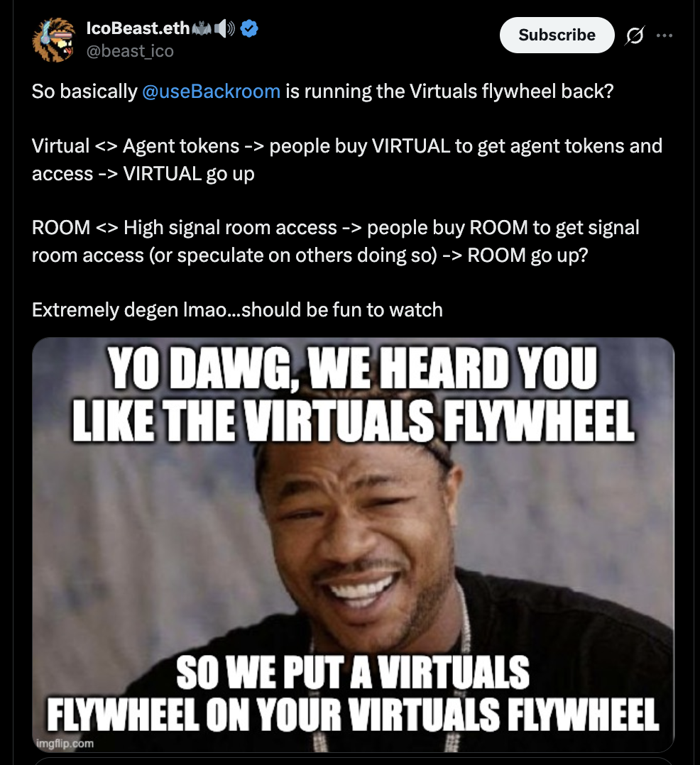Screen dimensions: 700x765
Task: Open the Yo Dawg meme image
Action: [x=354, y=544]
